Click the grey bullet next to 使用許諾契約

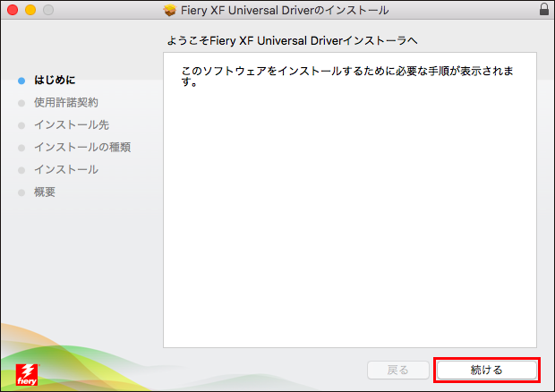click(x=21, y=103)
